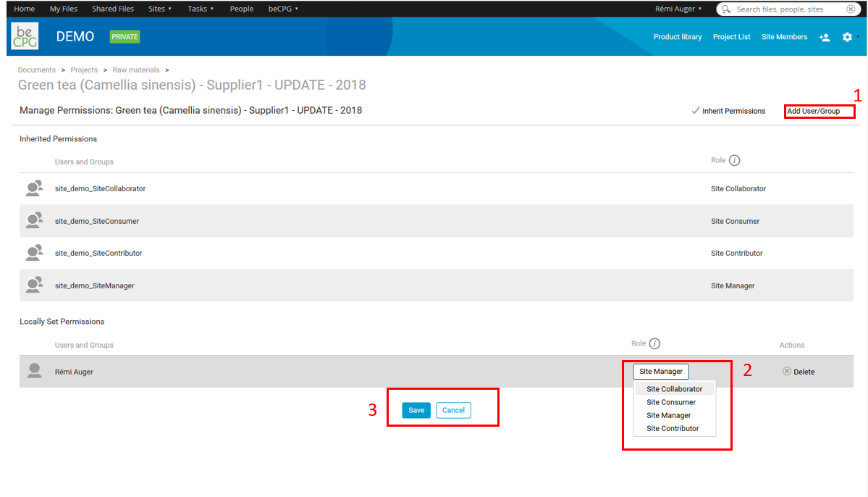Open the beCPG dropdown menu
The width and height of the screenshot is (868, 497).
pyautogui.click(x=283, y=9)
